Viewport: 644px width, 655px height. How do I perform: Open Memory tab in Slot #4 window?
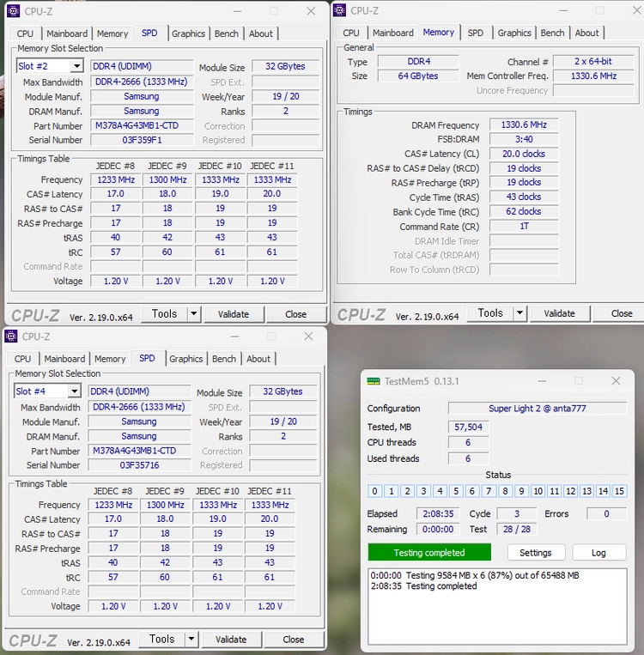click(x=110, y=359)
